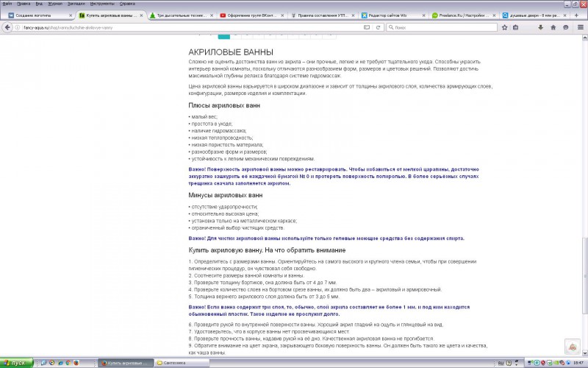The width and height of the screenshot is (588, 368).
Task: Click the fancy-aqua.ru address bar
Action: 191,27
